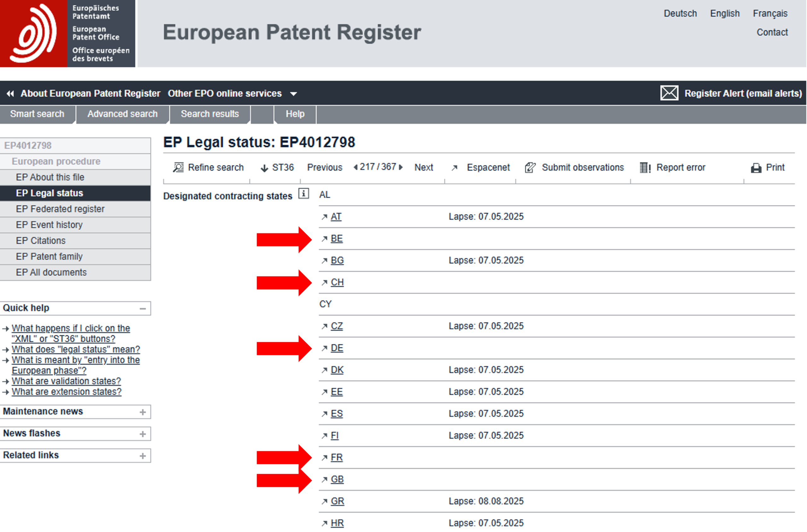Click the back double-arrow icon in navigation bar

click(10, 93)
